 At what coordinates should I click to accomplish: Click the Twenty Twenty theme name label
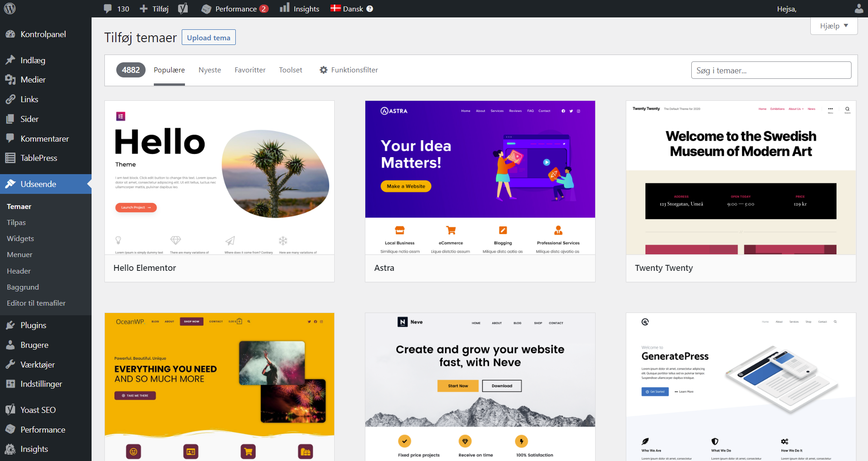(664, 268)
